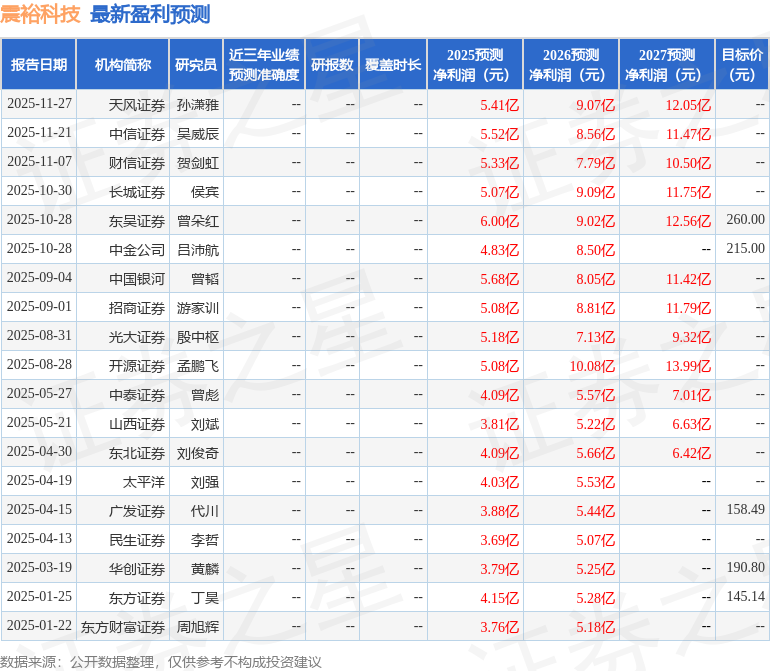This screenshot has width=770, height=671.
Task: Click the 最新盈利预测 heading
Action: pyautogui.click(x=150, y=14)
